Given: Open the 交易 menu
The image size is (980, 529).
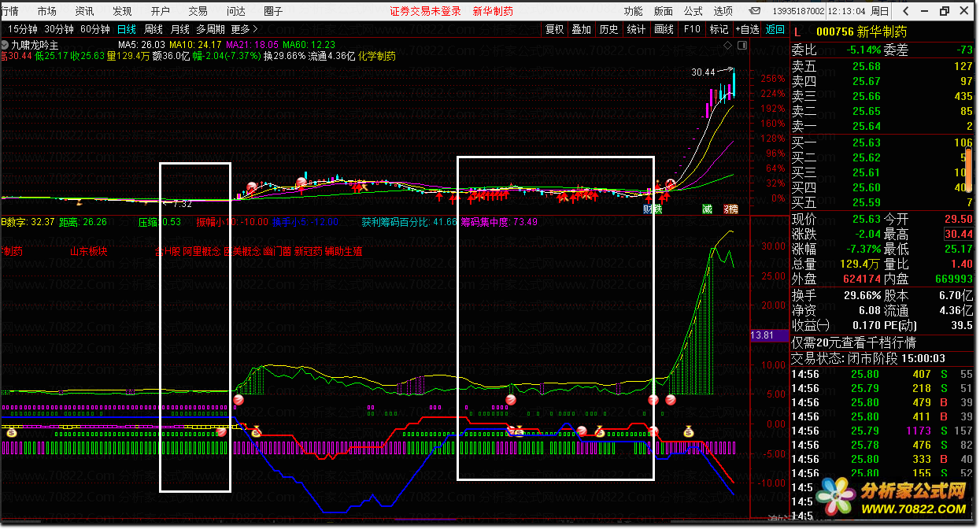Looking at the screenshot, I should tap(198, 11).
